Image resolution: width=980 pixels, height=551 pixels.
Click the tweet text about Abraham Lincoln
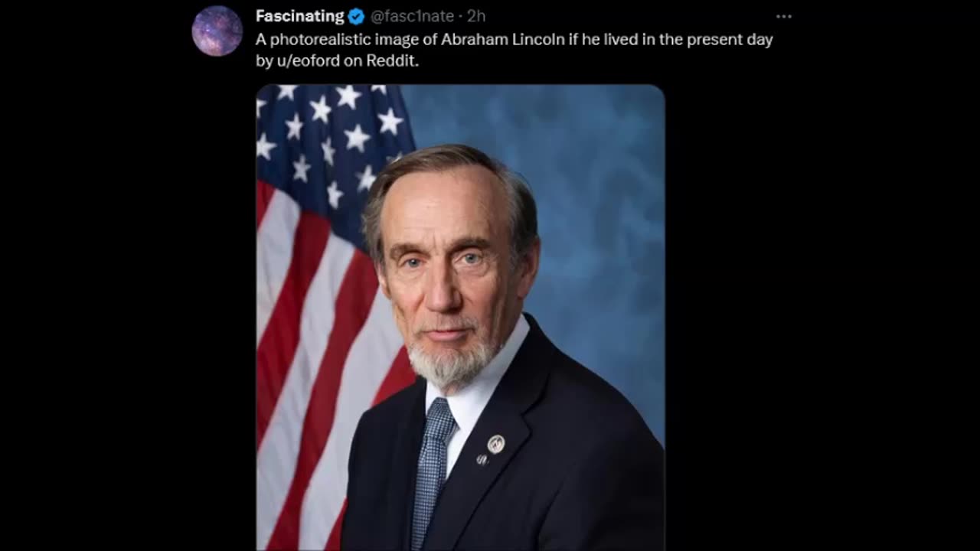point(514,50)
